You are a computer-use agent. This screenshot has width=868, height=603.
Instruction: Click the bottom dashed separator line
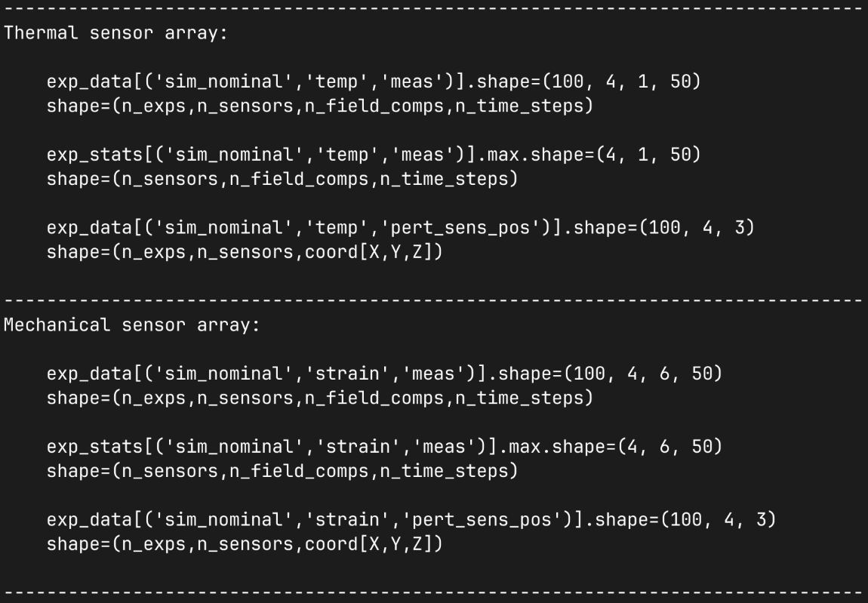[434, 592]
